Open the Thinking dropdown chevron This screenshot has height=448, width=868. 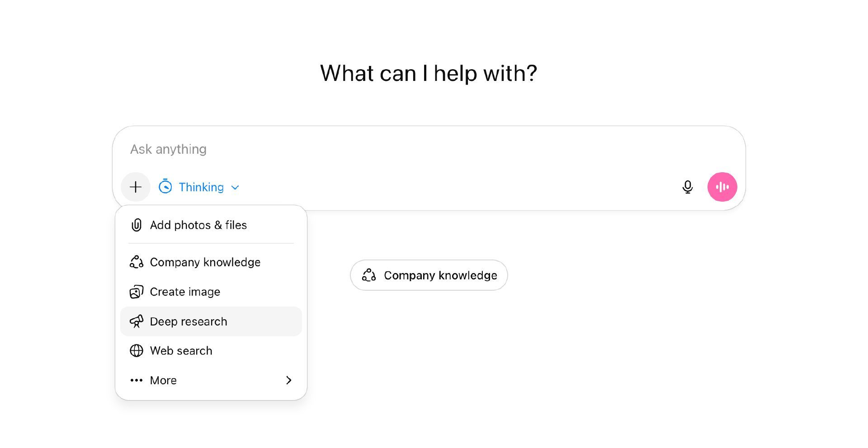[x=235, y=188]
